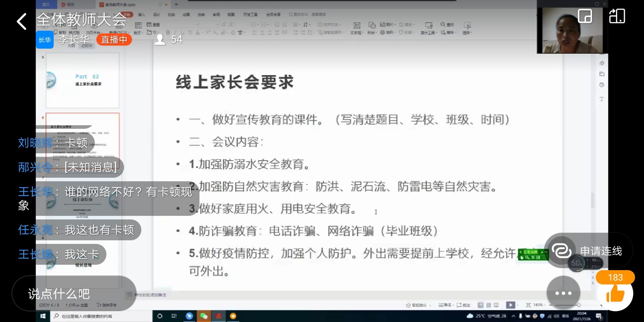Open the Windows Start menu
Image resolution: width=644 pixels, height=322 pixels.
pos(43,316)
